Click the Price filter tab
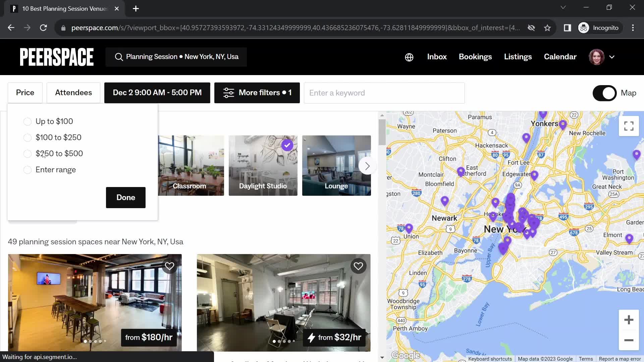Screen dimensions: 644x362 25,93
